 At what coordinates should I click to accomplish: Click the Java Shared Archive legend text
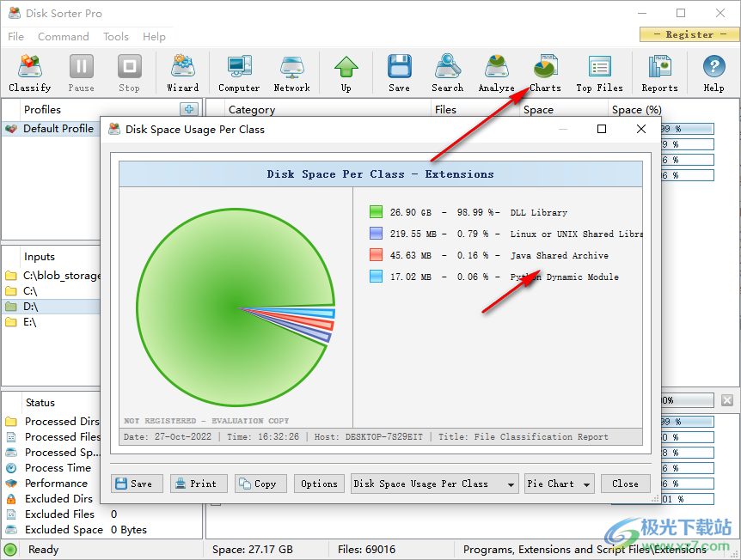click(x=559, y=255)
